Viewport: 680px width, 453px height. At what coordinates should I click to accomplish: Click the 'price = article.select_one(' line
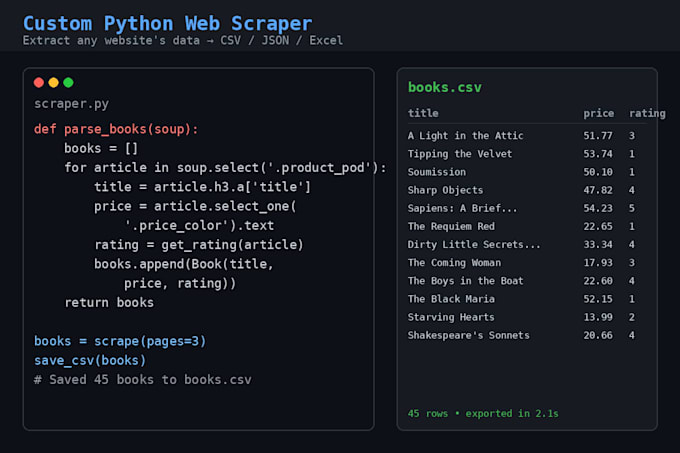[195, 206]
